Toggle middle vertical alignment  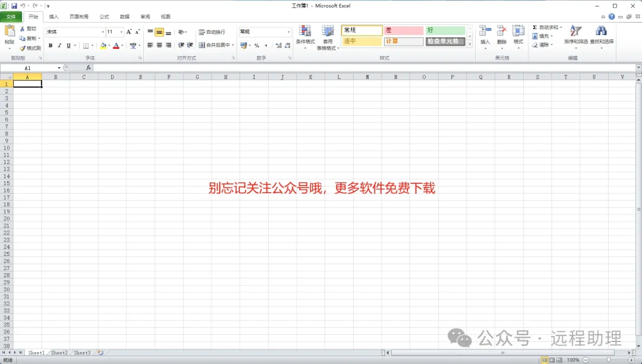pyautogui.click(x=159, y=32)
